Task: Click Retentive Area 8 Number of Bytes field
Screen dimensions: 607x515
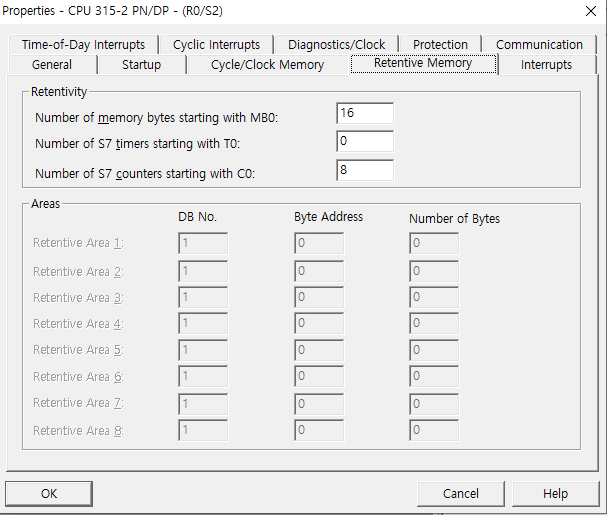Action: click(434, 430)
